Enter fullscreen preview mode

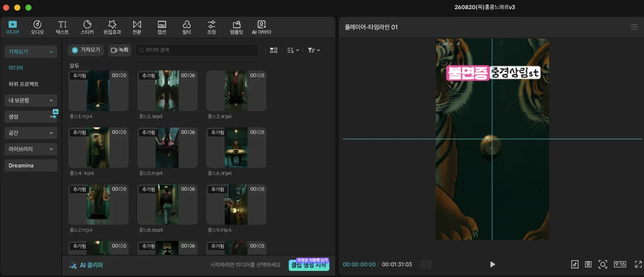(638, 264)
